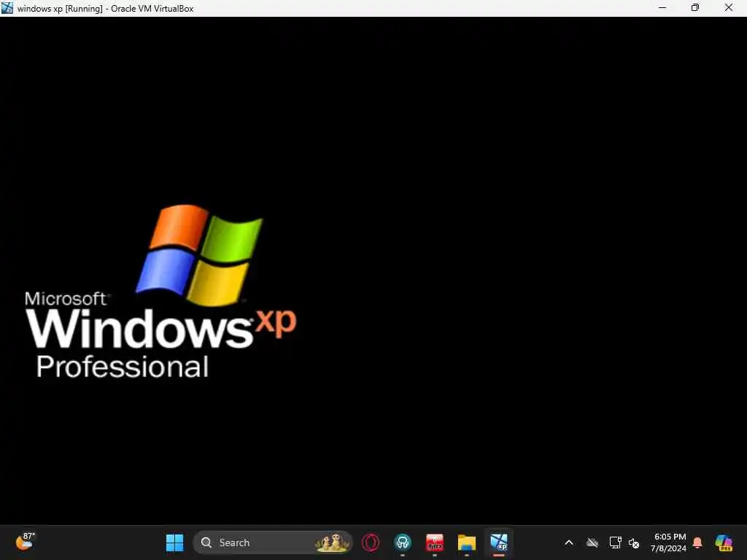Select the VirtualBox XP taskbar icon
The width and height of the screenshot is (747, 560).
(x=499, y=542)
